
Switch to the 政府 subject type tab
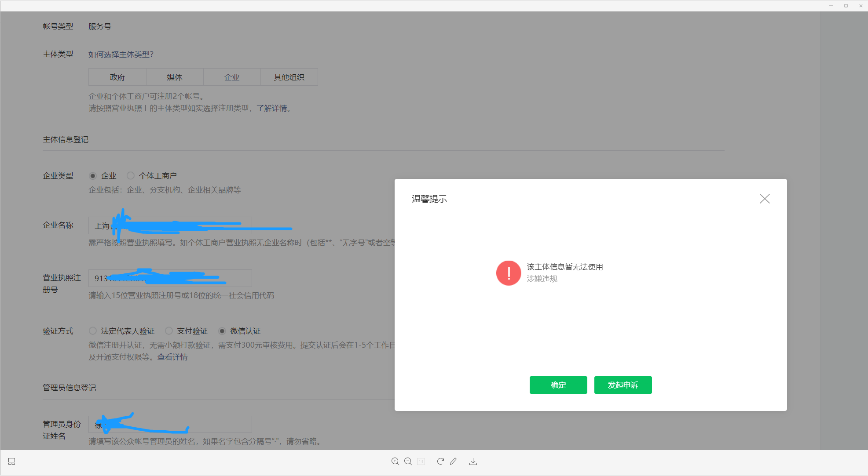(117, 77)
